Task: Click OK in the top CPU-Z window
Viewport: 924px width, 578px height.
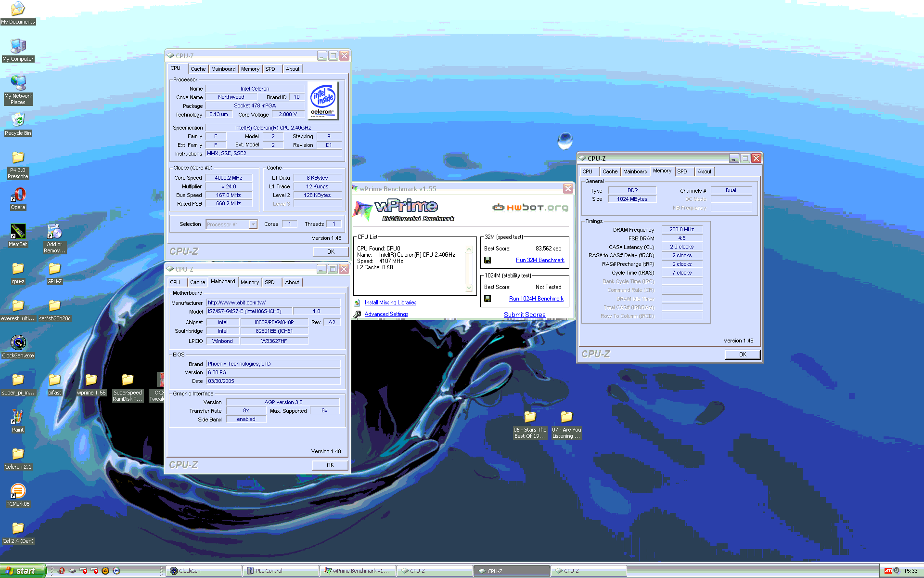Action: coord(331,252)
